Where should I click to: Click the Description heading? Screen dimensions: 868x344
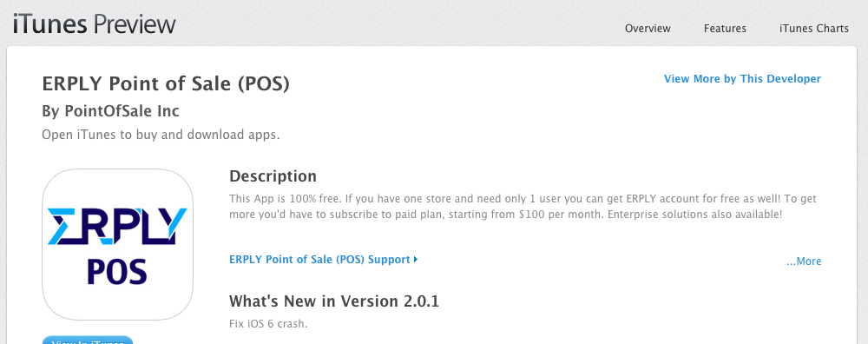[x=273, y=176]
